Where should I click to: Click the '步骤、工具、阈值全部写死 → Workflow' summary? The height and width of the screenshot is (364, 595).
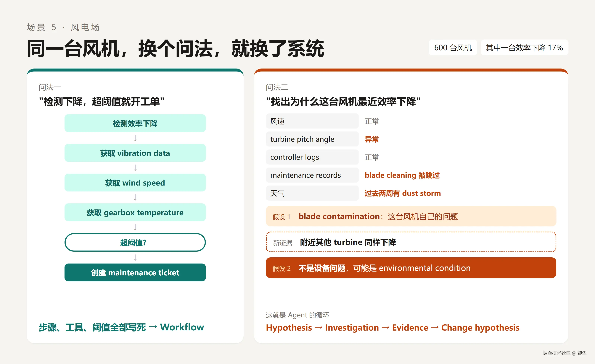pos(121,327)
